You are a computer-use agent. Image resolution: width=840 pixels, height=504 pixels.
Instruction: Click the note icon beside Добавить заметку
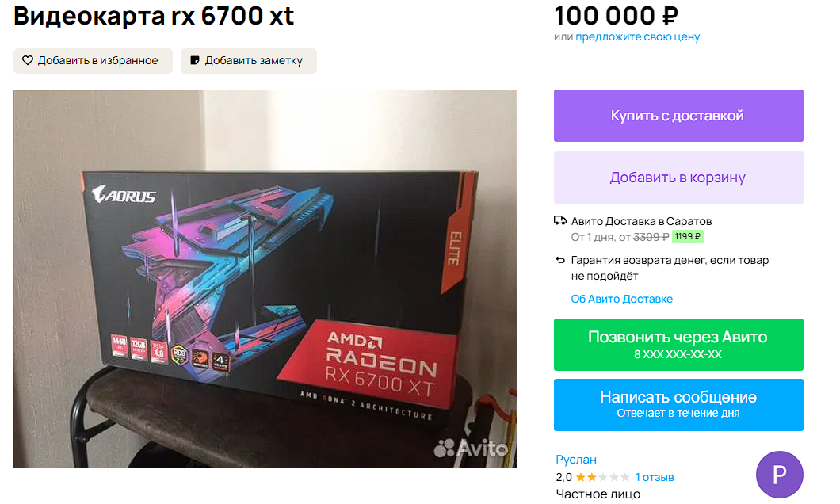click(x=195, y=60)
